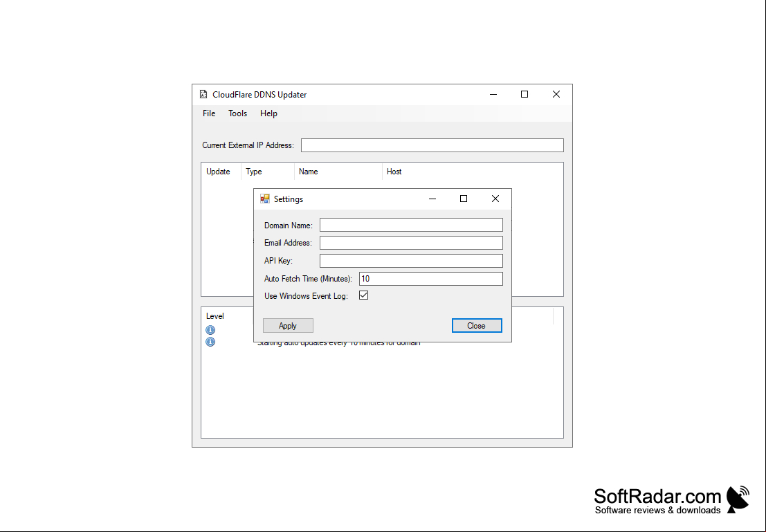Click the 'Auto Fetch Time (Minutes):' label
Viewport: 766px width, 532px height.
[x=308, y=279]
